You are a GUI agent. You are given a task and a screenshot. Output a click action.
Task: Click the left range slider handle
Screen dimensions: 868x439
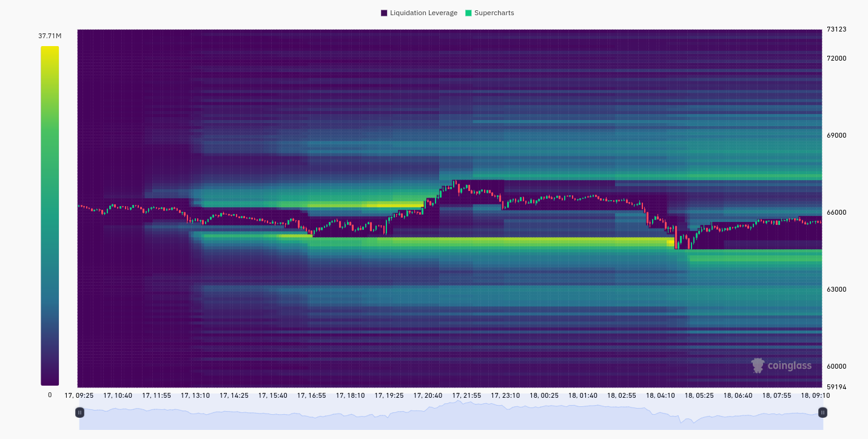tap(79, 412)
